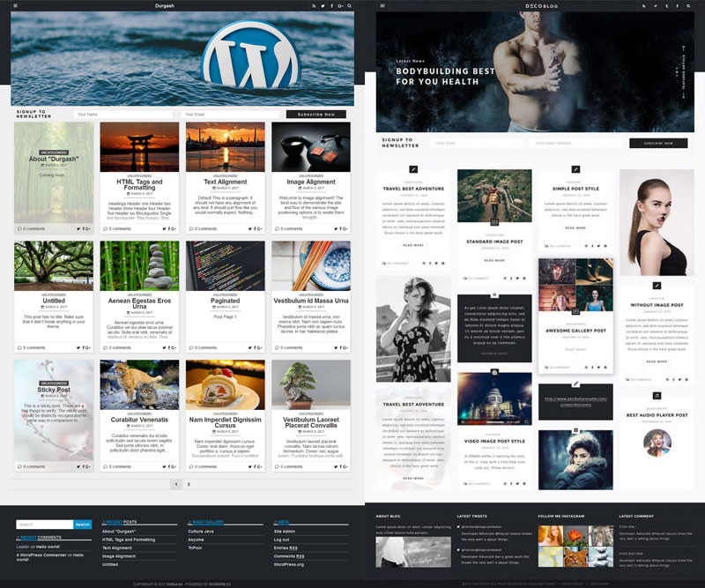Click Facebook share icon on Paginated card

[255, 347]
